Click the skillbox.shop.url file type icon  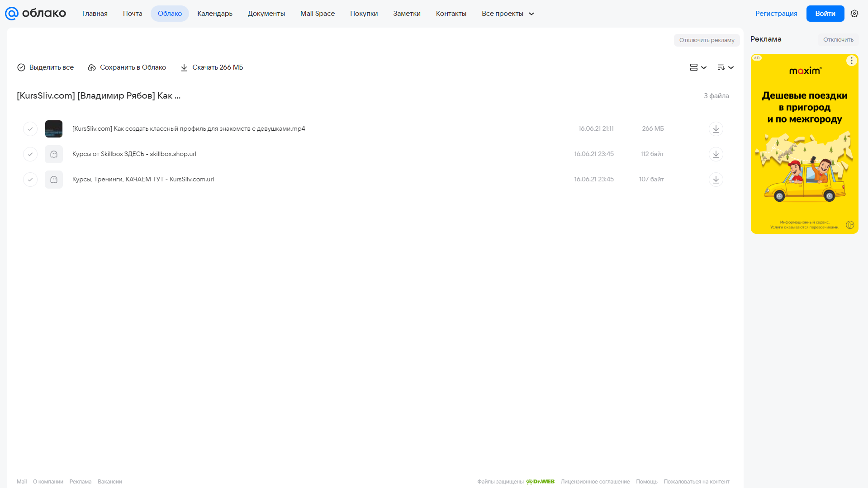pos(54,154)
